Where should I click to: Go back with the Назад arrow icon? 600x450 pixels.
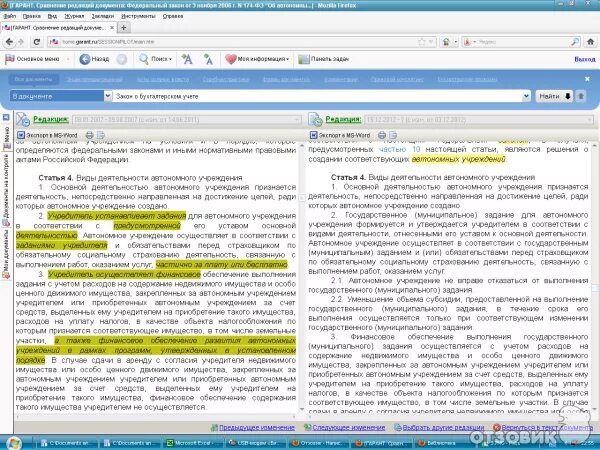[x=85, y=59]
